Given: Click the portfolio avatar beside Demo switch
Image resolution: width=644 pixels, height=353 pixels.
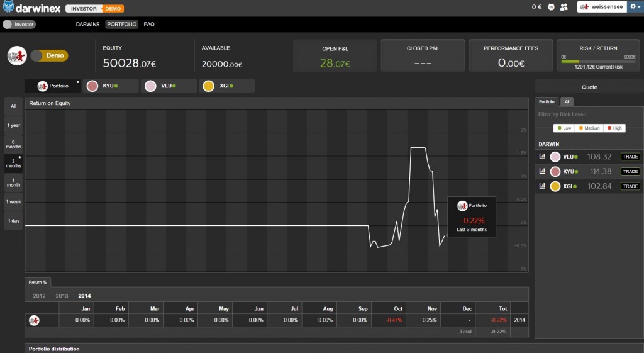Looking at the screenshot, I should 16,55.
